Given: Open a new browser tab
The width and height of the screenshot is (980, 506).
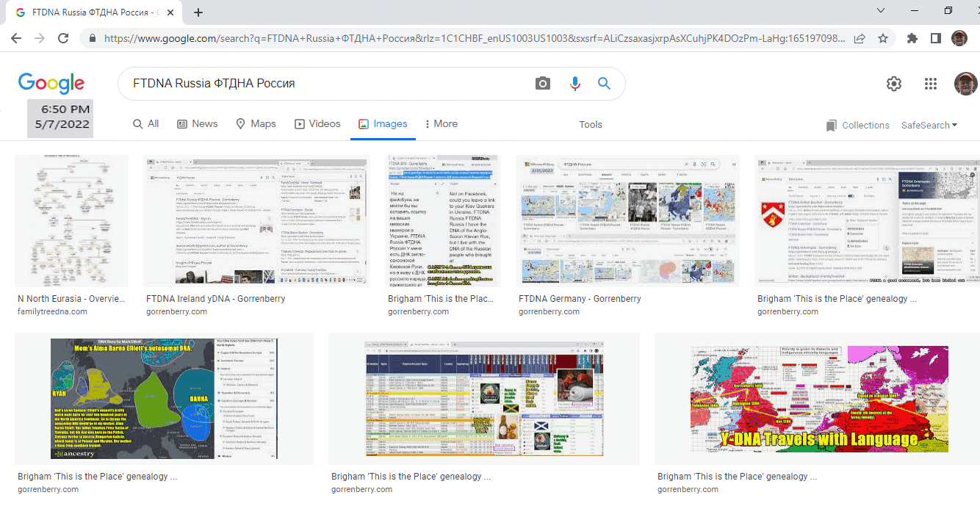Looking at the screenshot, I should click(198, 12).
